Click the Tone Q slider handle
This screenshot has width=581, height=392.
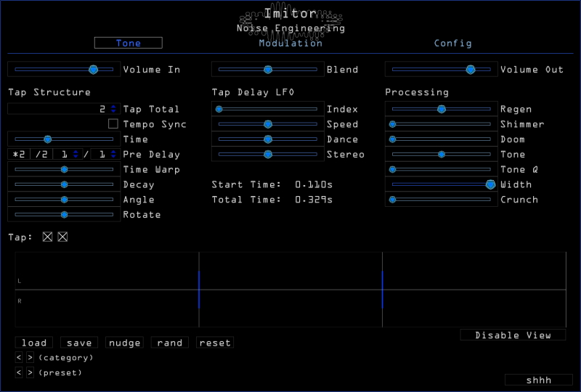click(392, 169)
